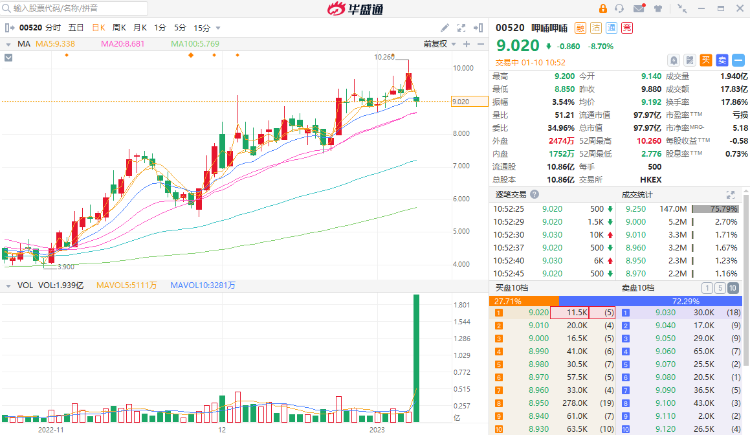Expand the MA indicator dropdown triangle
The height and width of the screenshot is (435, 750).
pyautogui.click(x=8, y=44)
